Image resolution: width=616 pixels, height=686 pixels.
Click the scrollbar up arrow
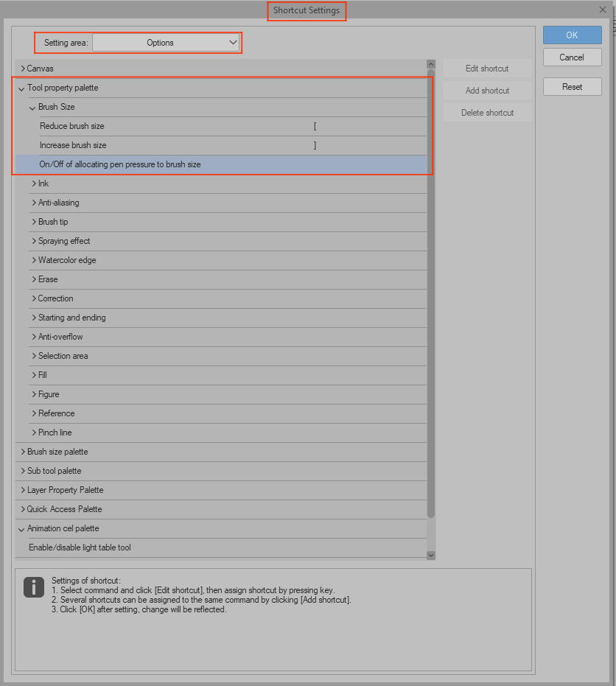(430, 63)
